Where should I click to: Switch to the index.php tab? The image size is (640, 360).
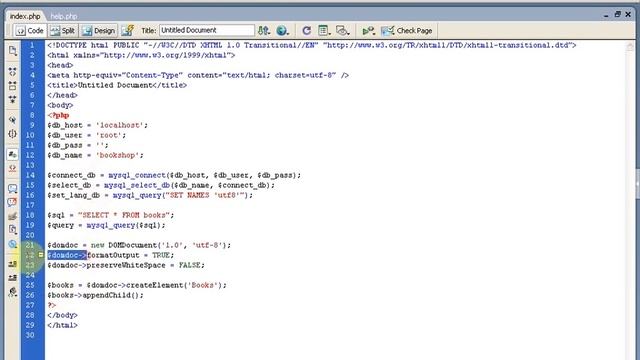pyautogui.click(x=25, y=16)
